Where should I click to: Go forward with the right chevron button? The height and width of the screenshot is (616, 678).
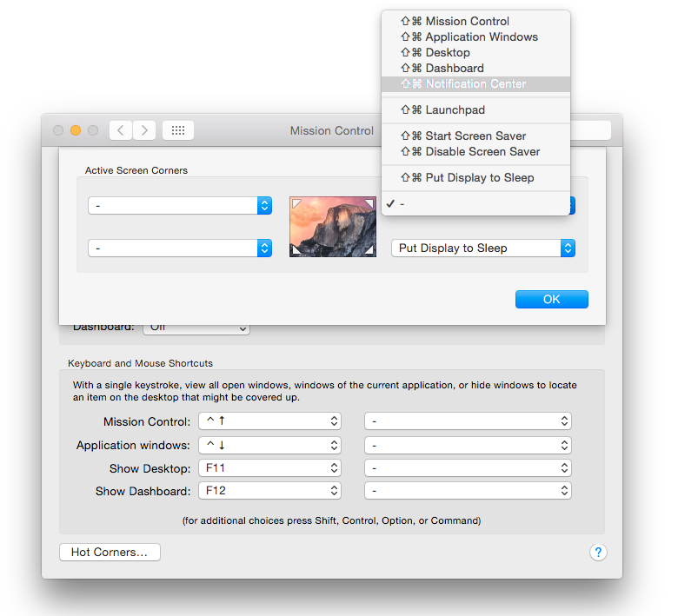tap(144, 130)
